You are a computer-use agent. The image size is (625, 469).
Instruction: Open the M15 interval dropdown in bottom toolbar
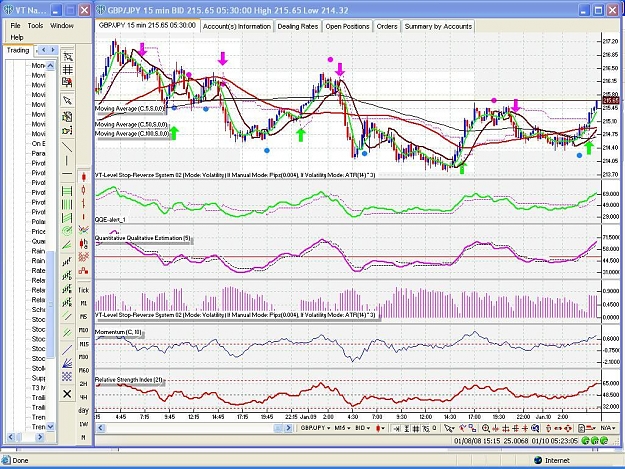342,428
